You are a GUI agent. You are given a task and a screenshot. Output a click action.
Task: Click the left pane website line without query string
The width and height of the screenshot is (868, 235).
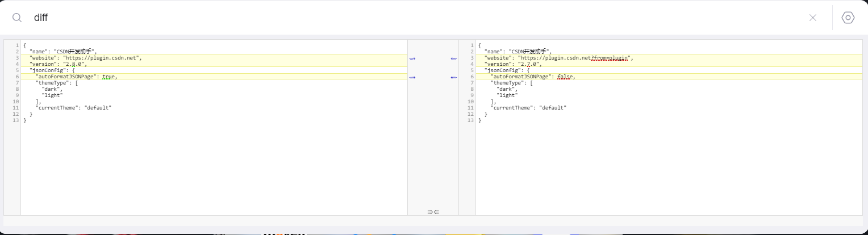(x=85, y=58)
